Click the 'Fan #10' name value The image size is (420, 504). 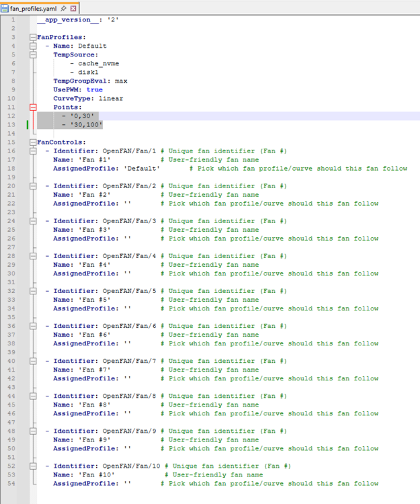click(x=96, y=475)
